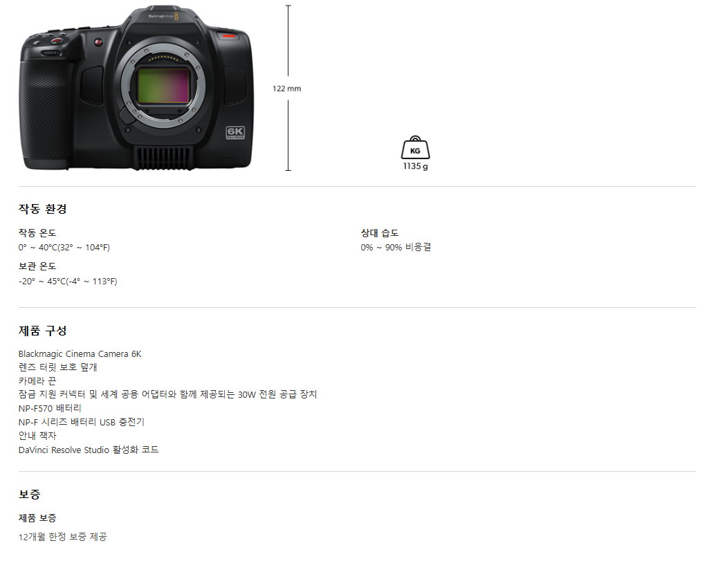Image resolution: width=707 pixels, height=588 pixels.
Task: Click the DaVinci Resolve Studio 활성화 코드 item
Action: click(x=89, y=450)
